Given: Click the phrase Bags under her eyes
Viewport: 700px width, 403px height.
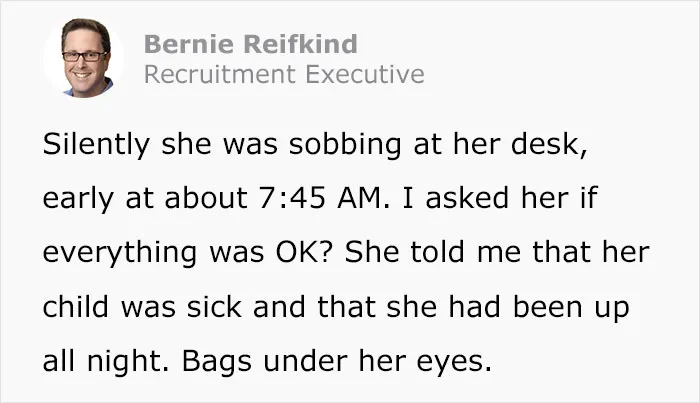Looking at the screenshot, I should coord(337,361).
